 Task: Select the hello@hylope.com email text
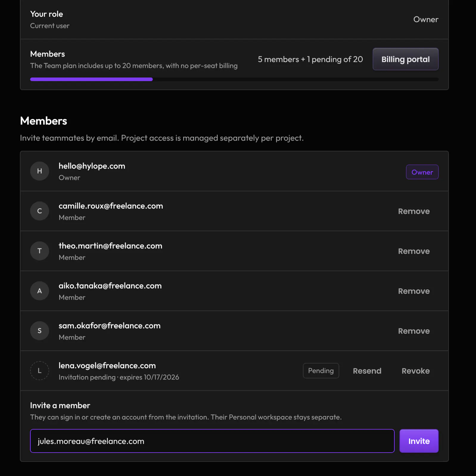click(x=92, y=166)
